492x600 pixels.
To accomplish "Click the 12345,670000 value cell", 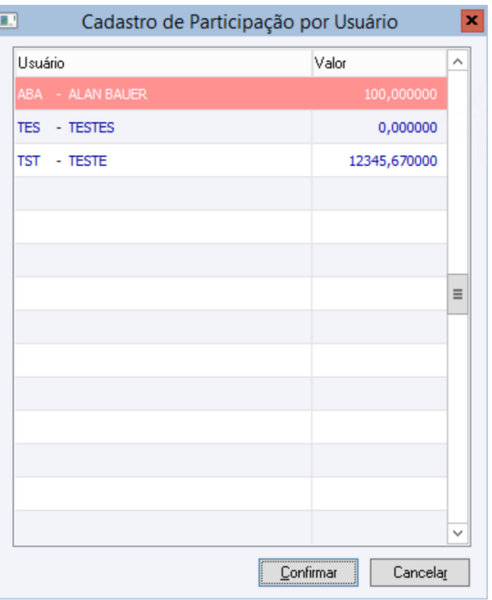I will [x=380, y=161].
